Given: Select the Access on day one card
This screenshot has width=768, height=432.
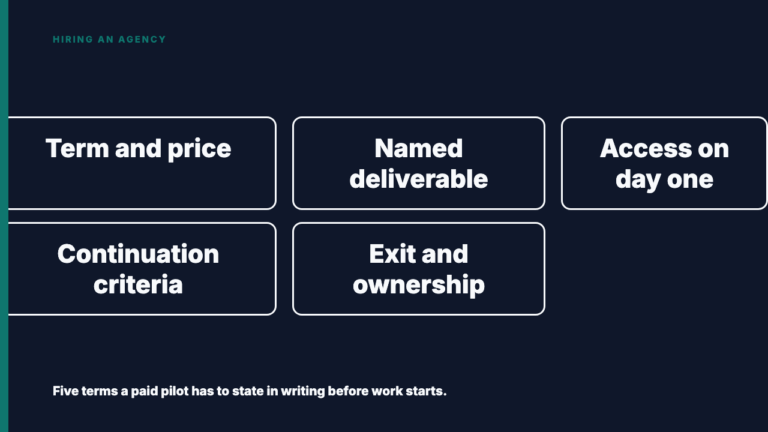Looking at the screenshot, I should point(664,163).
